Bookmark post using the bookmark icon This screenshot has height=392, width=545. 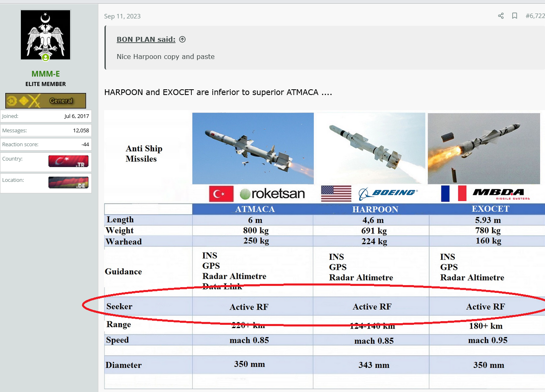(515, 16)
